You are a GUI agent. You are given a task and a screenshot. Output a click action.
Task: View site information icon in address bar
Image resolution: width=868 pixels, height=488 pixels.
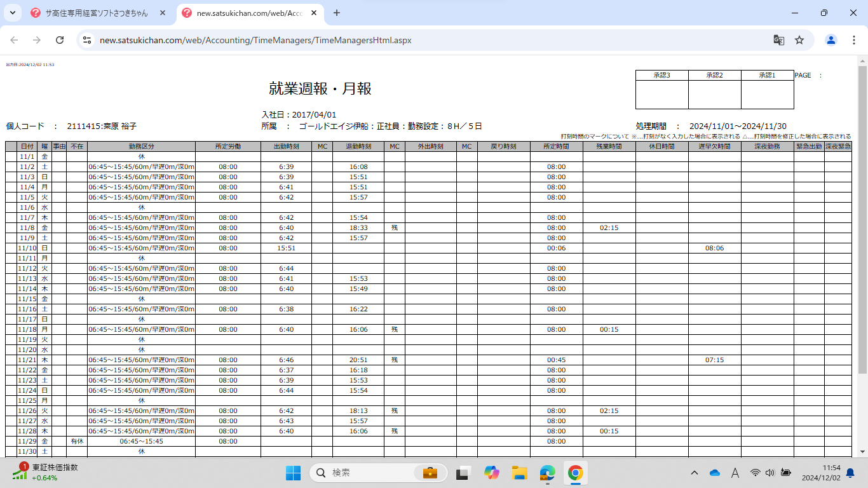pos(87,40)
